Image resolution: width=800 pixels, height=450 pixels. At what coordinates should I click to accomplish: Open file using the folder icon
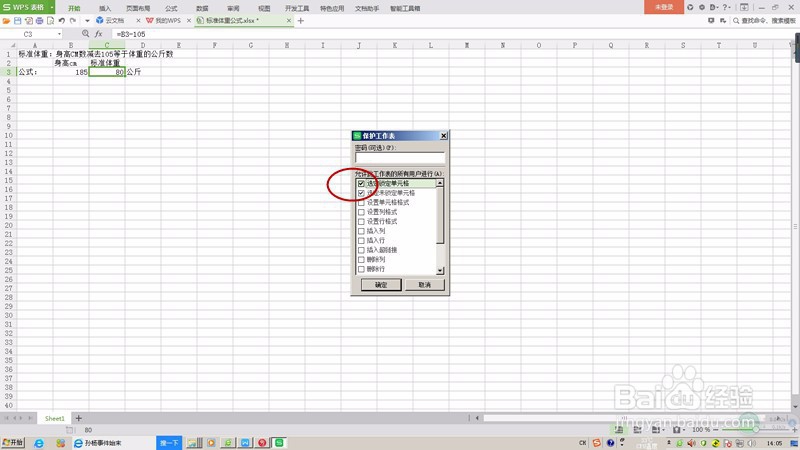(x=6, y=21)
